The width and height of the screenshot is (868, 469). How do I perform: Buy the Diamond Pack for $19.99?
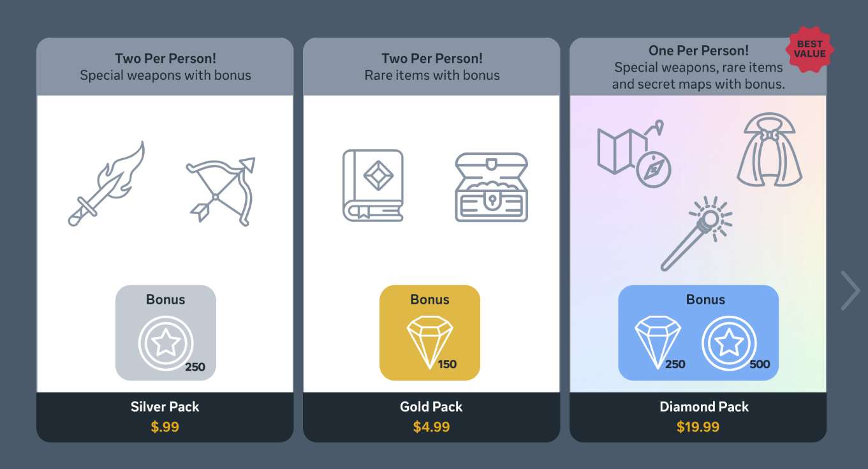tap(698, 417)
